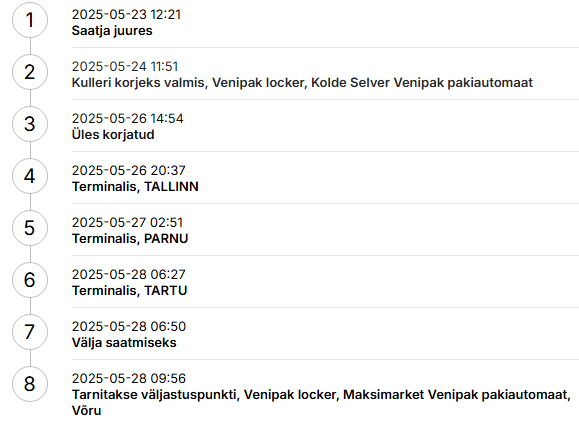Click the 'Saatja juures' status text
Screen dimensions: 579x427
[x=112, y=31]
